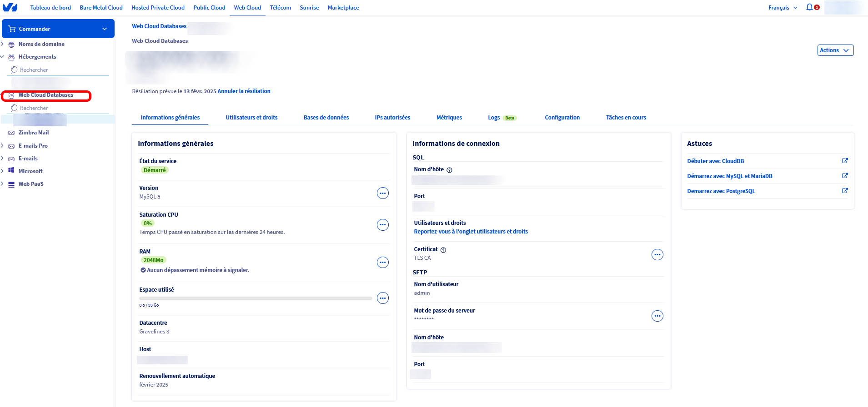This screenshot has height=407, width=868.
Task: Switch to Utilisateurs et droits tab
Action: click(251, 118)
